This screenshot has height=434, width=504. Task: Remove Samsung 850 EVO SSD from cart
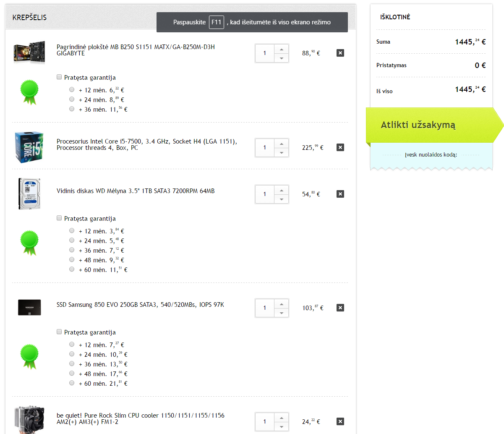pyautogui.click(x=340, y=308)
